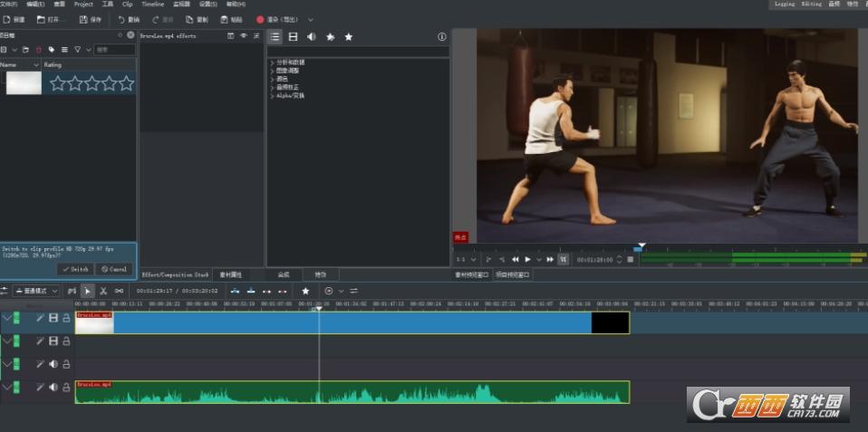
Task: Click split compare icon in effect stack header
Action: (231, 36)
